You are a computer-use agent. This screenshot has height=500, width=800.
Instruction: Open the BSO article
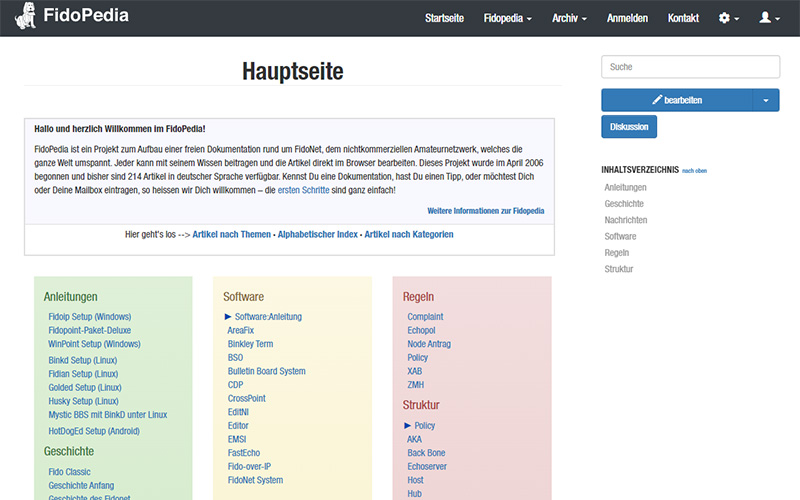(235, 358)
